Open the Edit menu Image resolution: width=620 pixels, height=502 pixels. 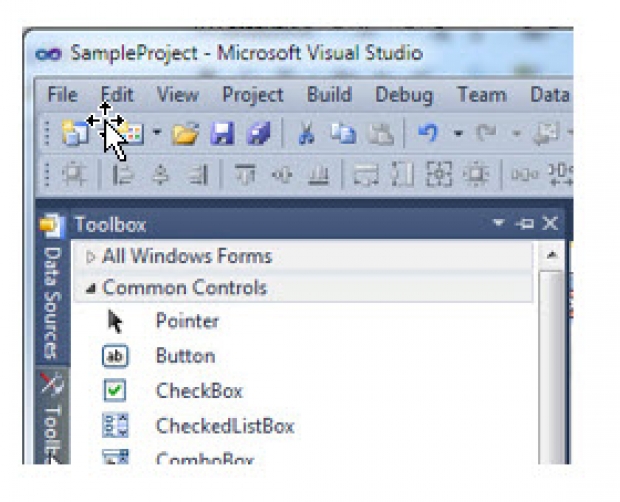point(117,95)
